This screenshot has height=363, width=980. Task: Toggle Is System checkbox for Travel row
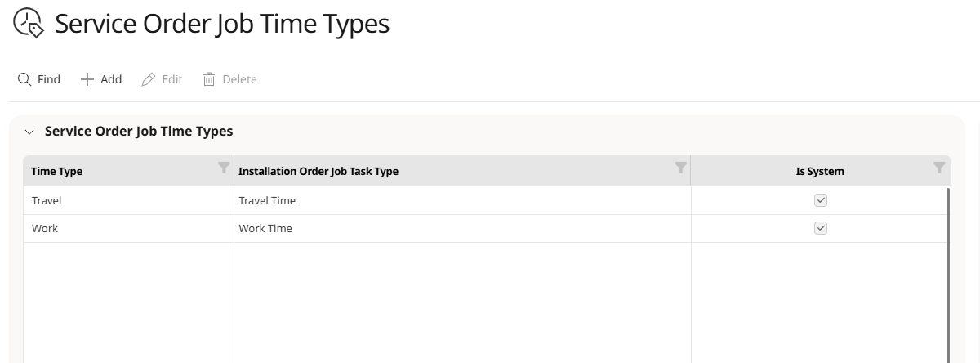click(821, 200)
